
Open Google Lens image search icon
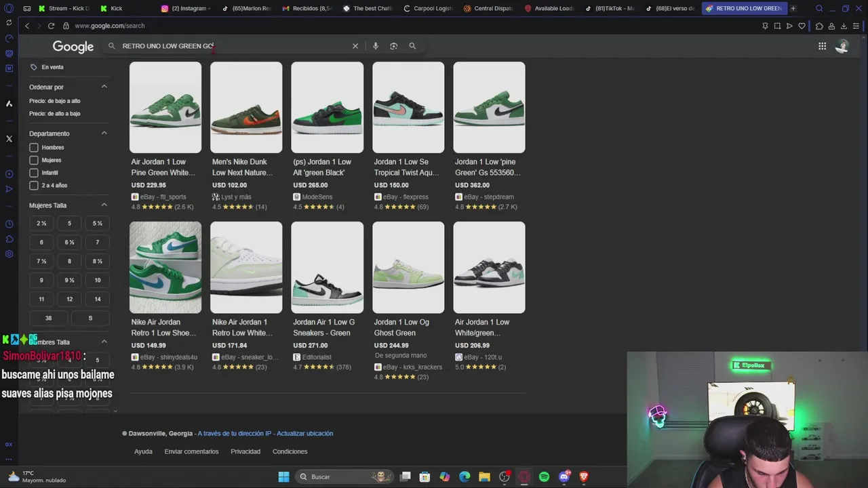click(393, 46)
